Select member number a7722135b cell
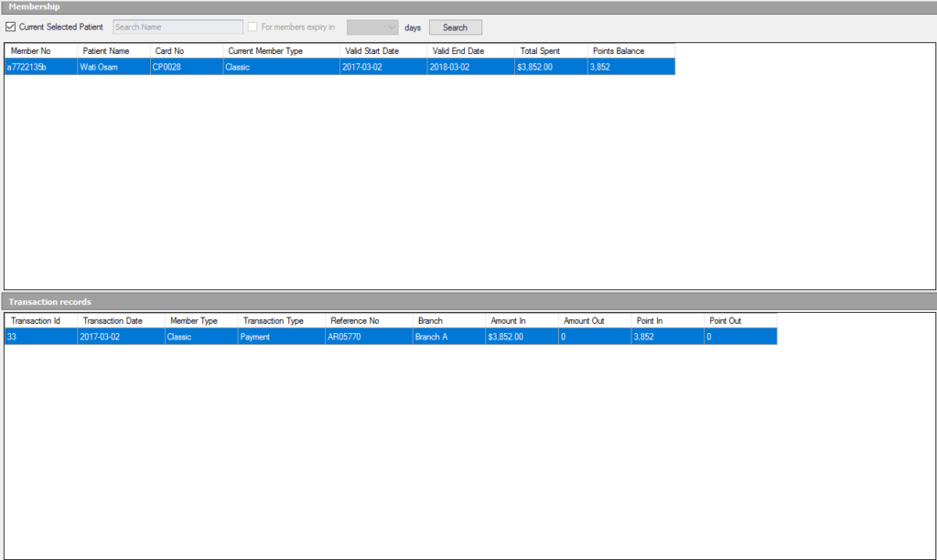937x560 pixels. point(41,67)
